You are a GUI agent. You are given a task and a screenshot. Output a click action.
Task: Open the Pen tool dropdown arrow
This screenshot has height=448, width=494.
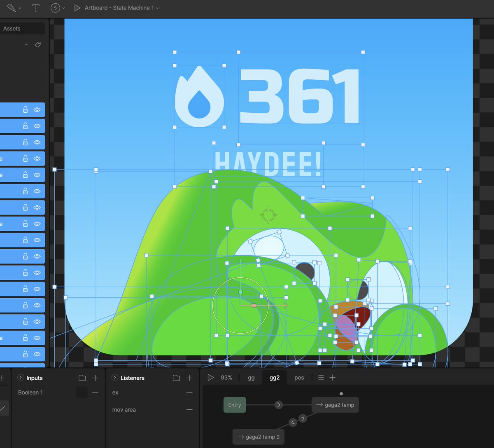20,8
